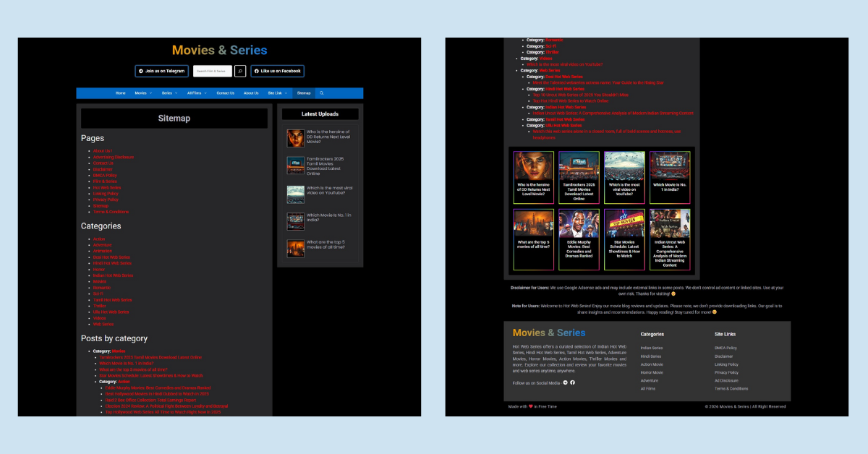The height and width of the screenshot is (454, 868).
Task: Go to Home in navigation bar
Action: click(x=120, y=93)
